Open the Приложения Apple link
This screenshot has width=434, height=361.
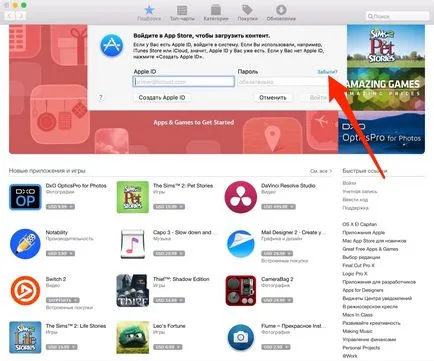pyautogui.click(x=363, y=233)
